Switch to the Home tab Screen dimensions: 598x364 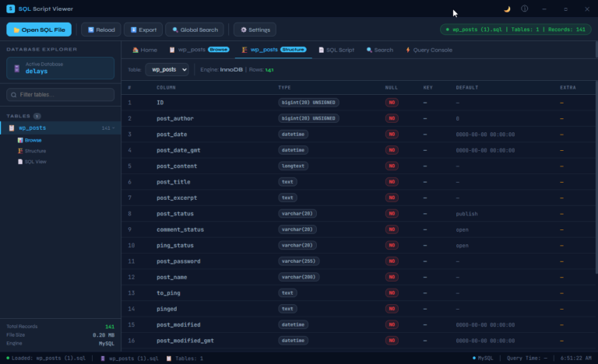145,50
